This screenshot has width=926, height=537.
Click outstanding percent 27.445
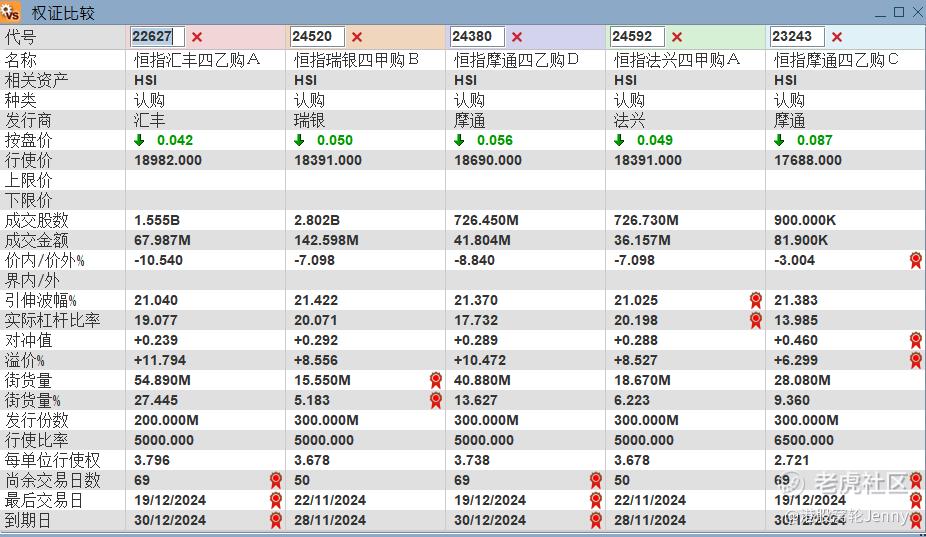[156, 401]
